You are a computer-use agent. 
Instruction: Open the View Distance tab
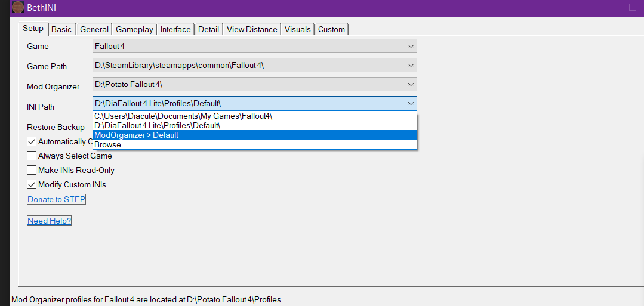click(x=252, y=29)
